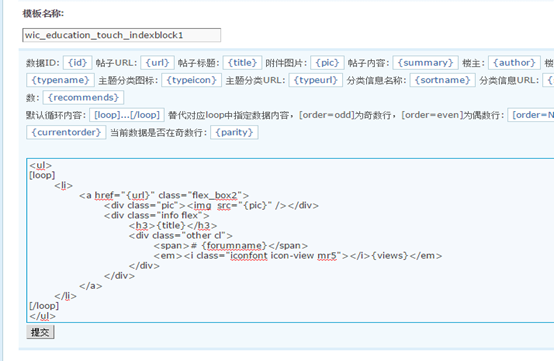Image resolution: width=555 pixels, height=362 pixels.
Task: Click the 主题分类URL label text
Action: 255,80
